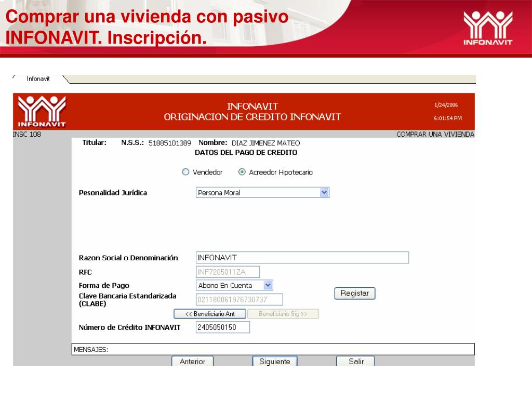Click the white INFONAVIT logo on slide banner
Viewport: 532px width, 399px height.
point(488,28)
